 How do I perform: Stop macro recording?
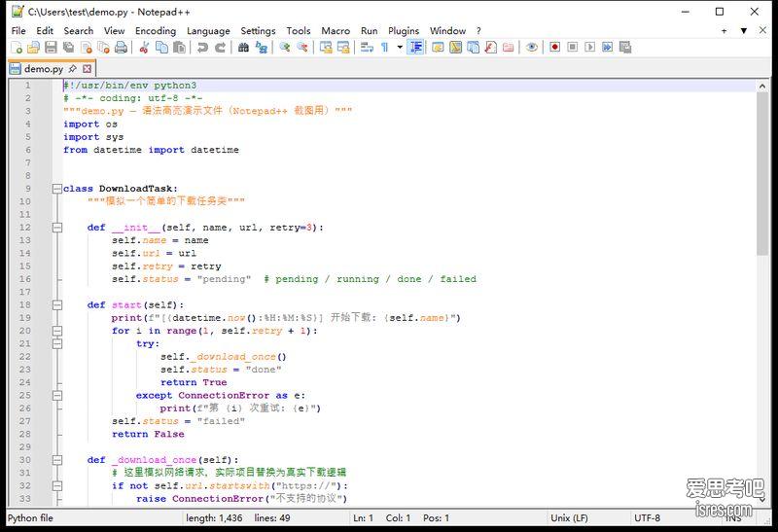[x=572, y=47]
